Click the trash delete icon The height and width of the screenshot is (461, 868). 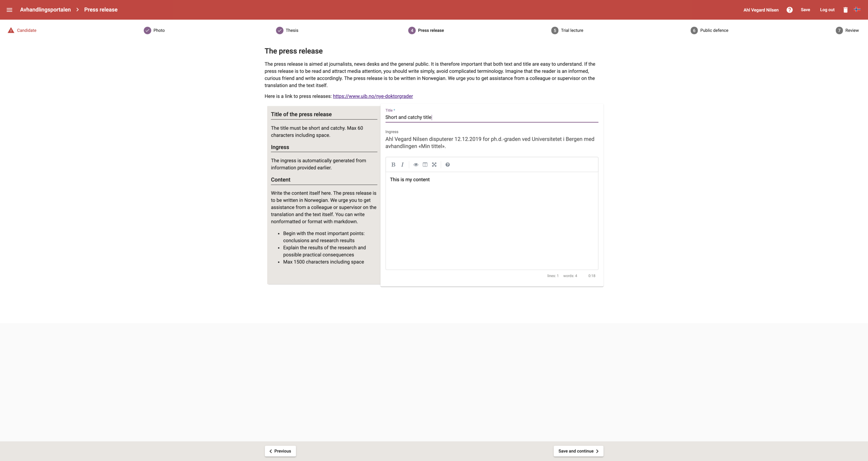pyautogui.click(x=845, y=10)
